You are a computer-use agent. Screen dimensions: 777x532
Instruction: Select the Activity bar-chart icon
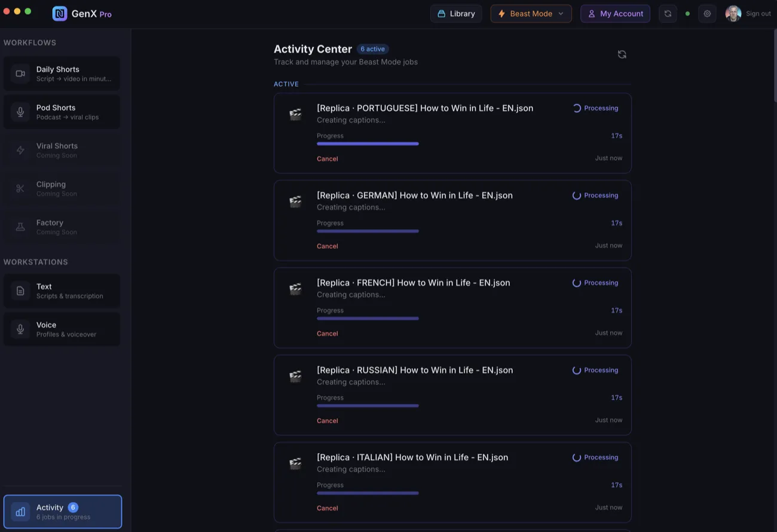20,512
